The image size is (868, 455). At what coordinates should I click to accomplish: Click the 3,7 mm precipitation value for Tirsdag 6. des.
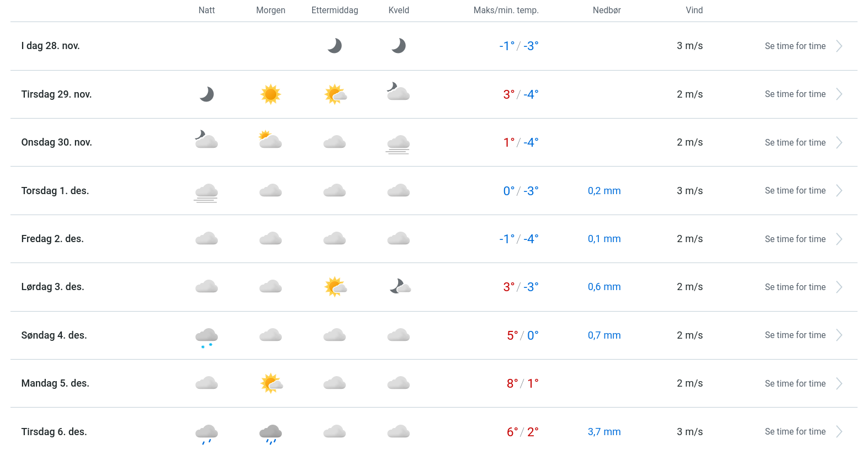[x=604, y=432]
